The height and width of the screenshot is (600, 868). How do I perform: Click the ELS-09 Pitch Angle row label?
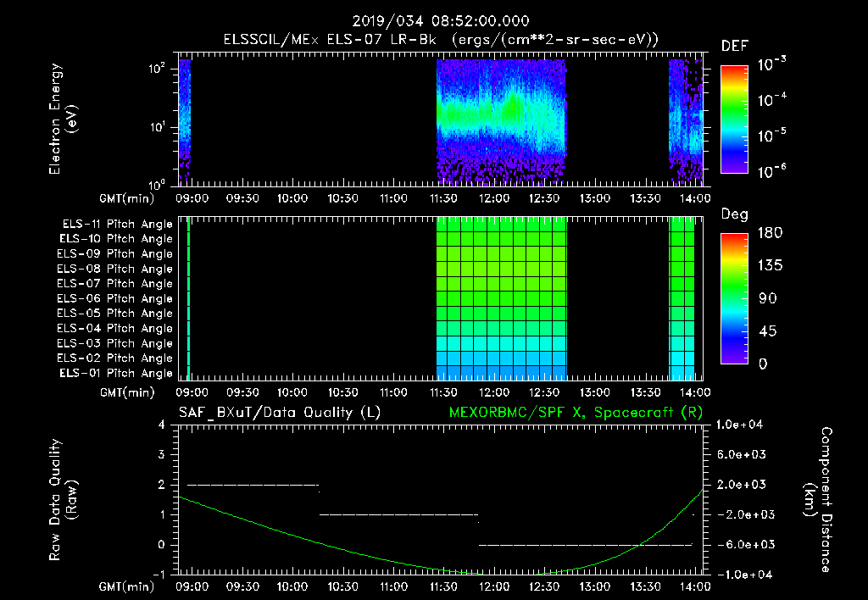click(114, 254)
